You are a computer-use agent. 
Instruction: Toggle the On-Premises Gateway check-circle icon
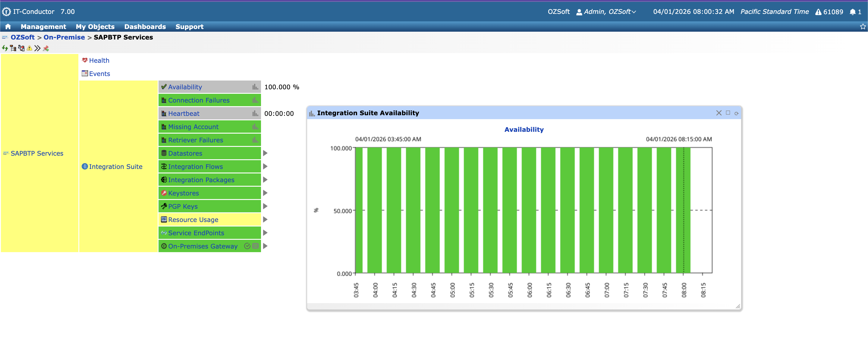[x=247, y=246]
